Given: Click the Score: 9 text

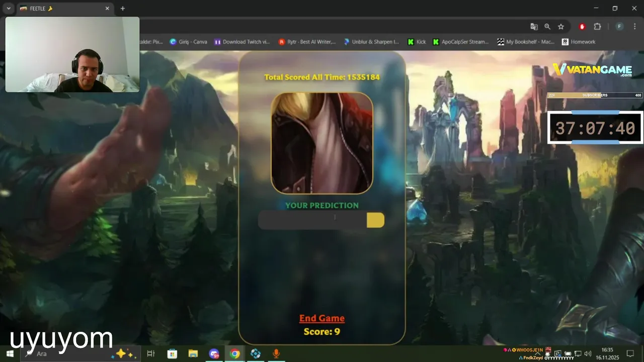Looking at the screenshot, I should [x=322, y=332].
